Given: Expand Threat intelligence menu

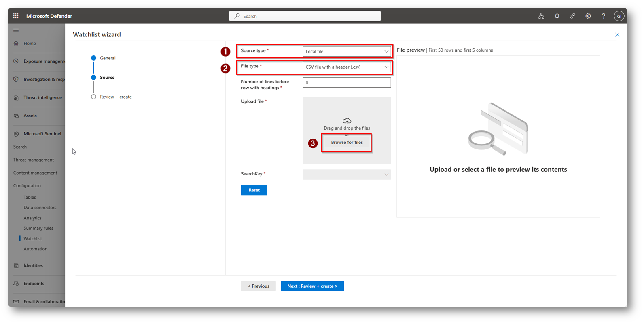Looking at the screenshot, I should 42,98.
